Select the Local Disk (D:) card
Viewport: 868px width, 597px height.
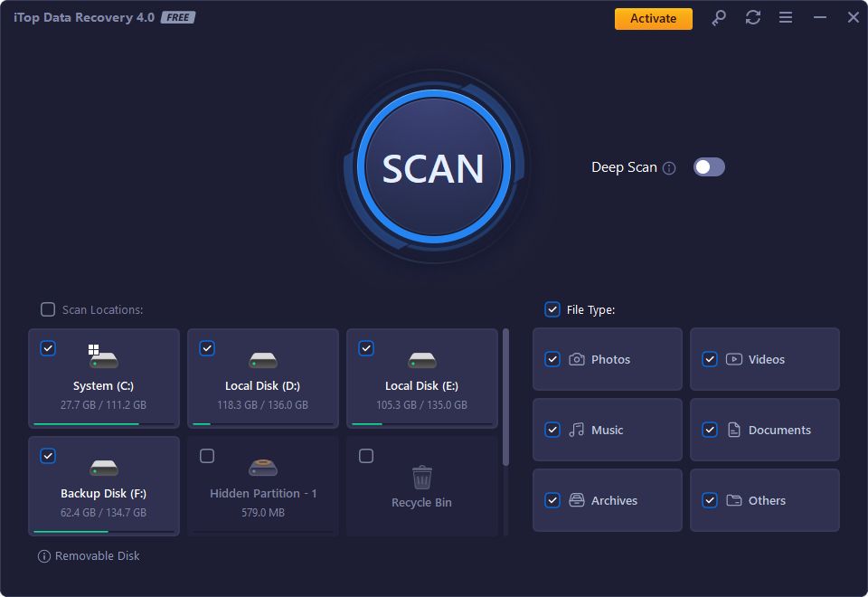(262, 378)
